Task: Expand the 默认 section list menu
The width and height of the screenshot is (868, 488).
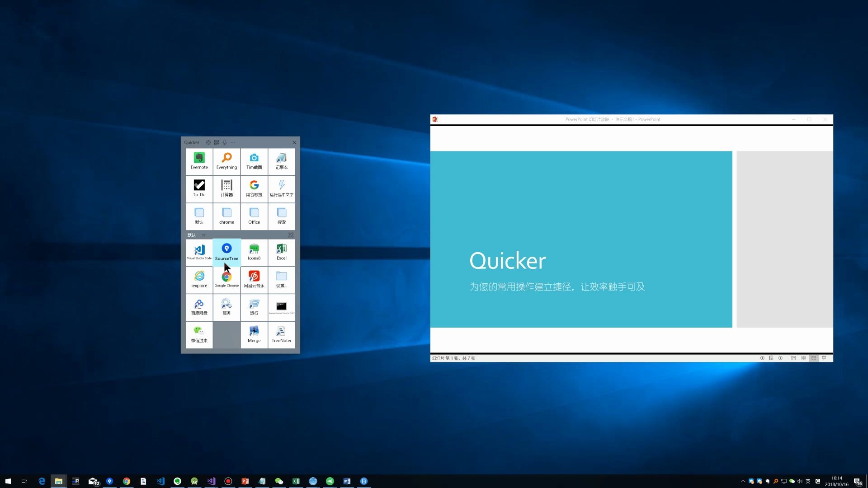Action: [203, 235]
